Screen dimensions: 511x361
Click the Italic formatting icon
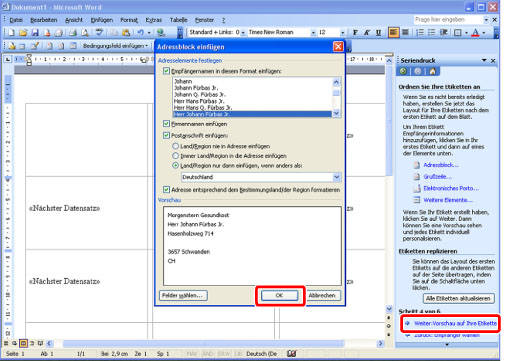click(367, 33)
